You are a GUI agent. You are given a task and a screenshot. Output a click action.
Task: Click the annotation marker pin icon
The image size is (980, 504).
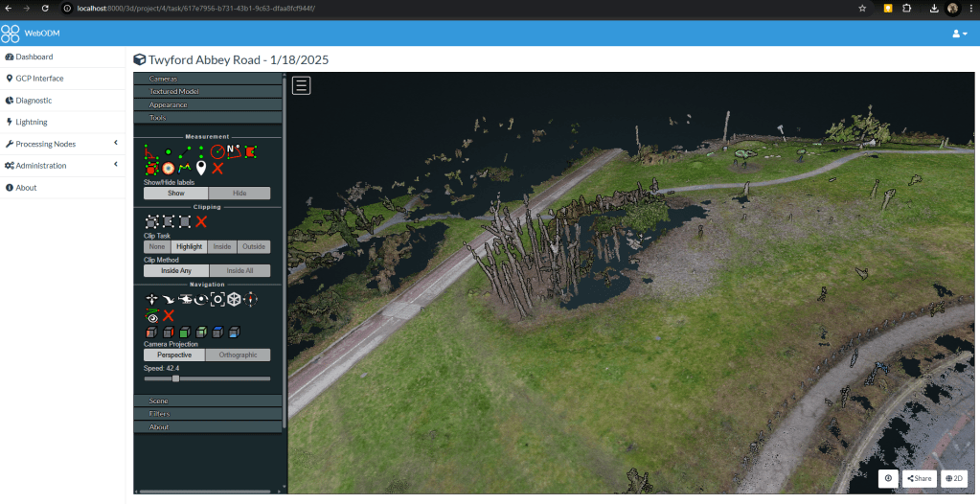pos(201,168)
